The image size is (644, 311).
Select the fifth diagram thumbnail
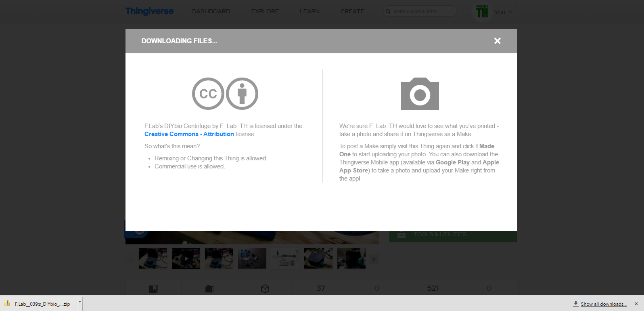pos(285,258)
